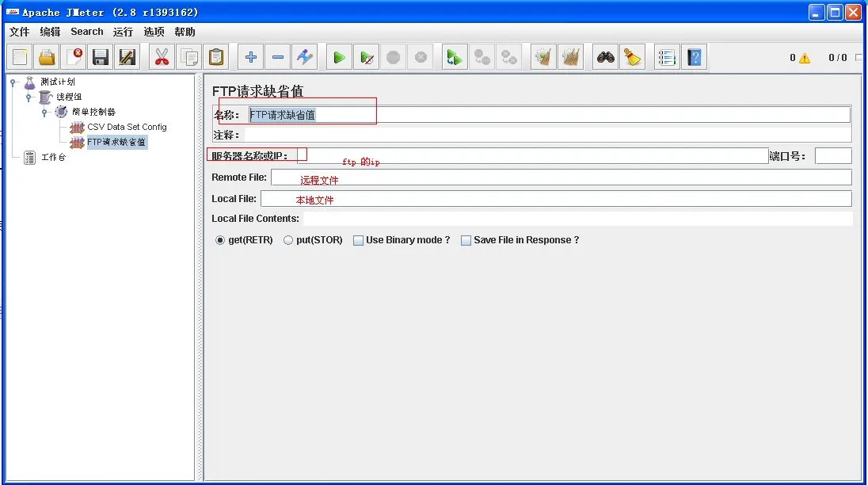Open the Search menu
Screen dimensions: 868x485
(x=87, y=32)
